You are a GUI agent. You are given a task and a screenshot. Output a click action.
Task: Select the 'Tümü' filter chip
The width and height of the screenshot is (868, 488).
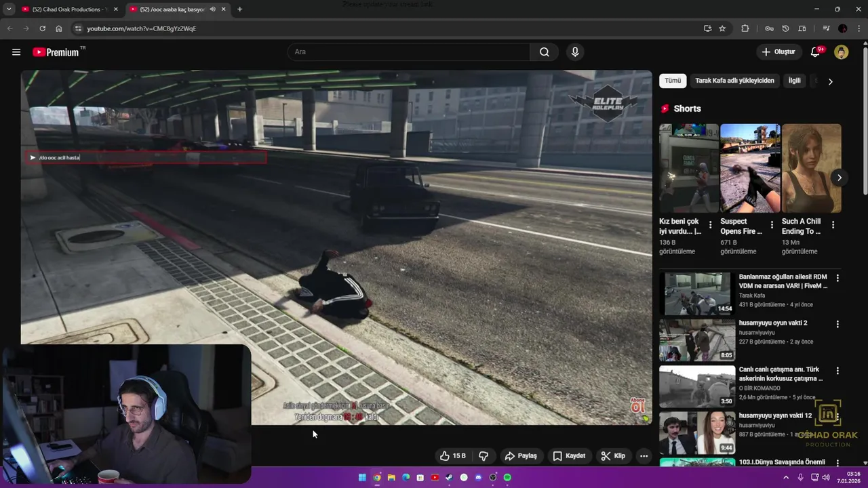673,81
